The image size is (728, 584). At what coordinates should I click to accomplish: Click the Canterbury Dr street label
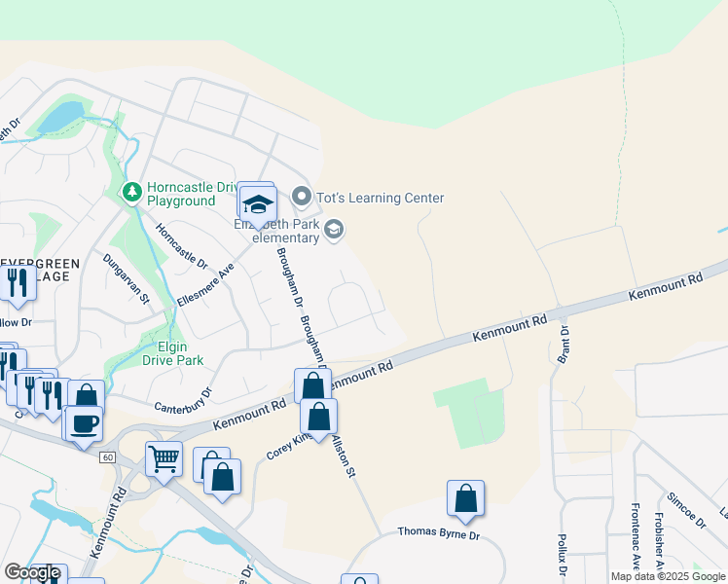click(183, 401)
